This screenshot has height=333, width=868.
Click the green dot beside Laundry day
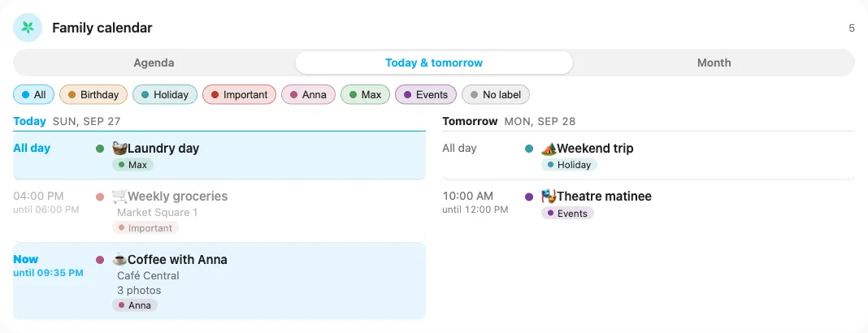click(x=100, y=149)
